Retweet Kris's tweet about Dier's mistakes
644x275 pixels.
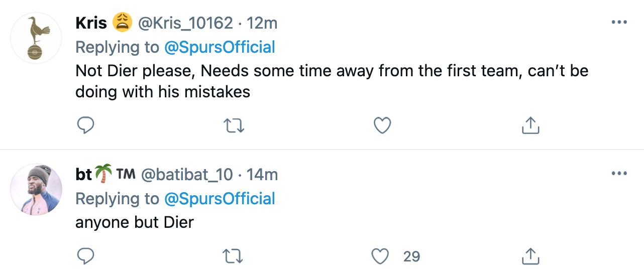[234, 125]
